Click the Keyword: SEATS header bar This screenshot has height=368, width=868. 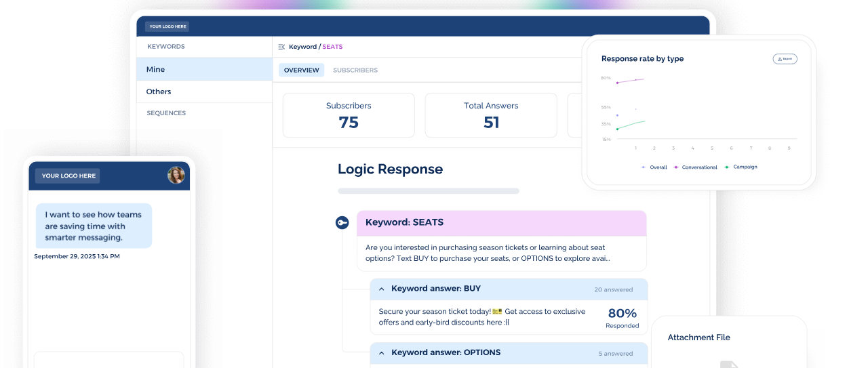tap(502, 223)
